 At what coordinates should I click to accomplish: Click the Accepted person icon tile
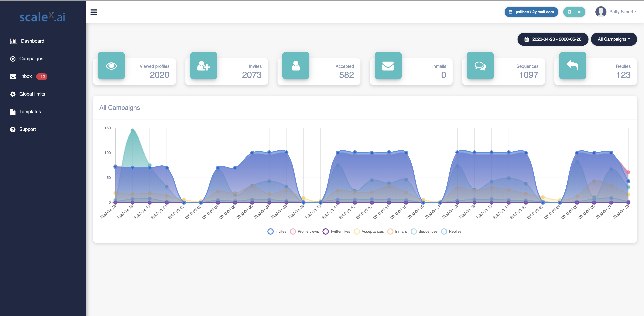click(x=296, y=66)
